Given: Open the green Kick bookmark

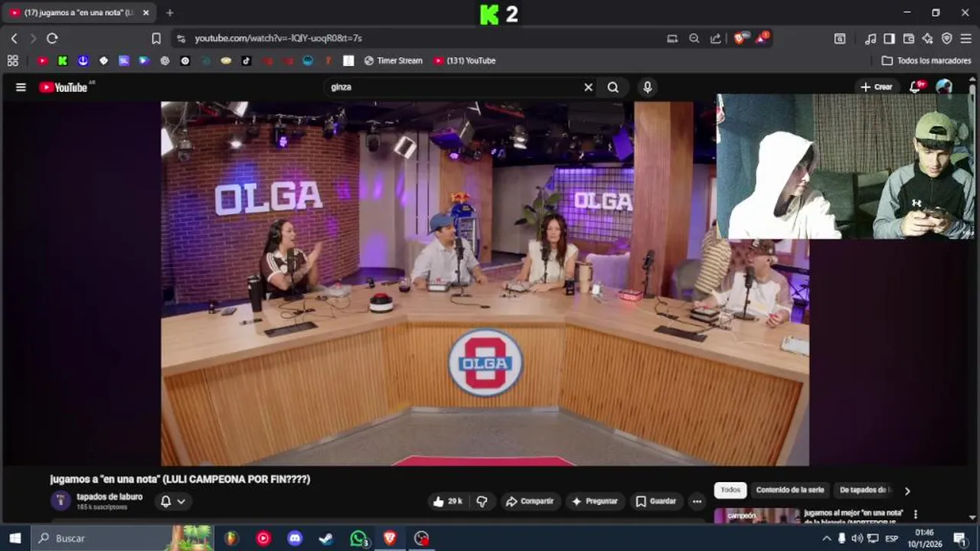Looking at the screenshot, I should click(63, 60).
